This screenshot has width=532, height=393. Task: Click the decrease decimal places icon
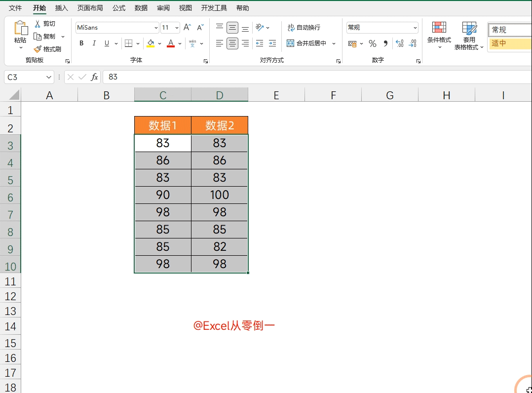(413, 43)
